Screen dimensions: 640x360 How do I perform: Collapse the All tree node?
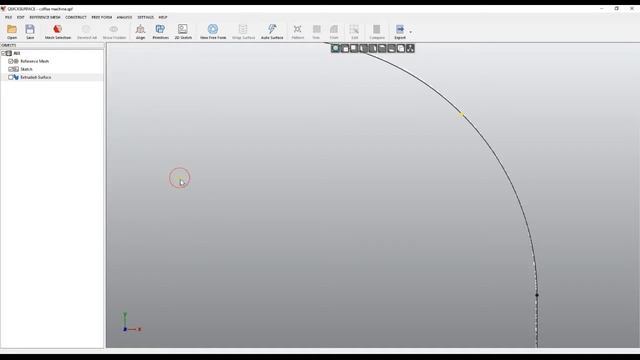3,53
